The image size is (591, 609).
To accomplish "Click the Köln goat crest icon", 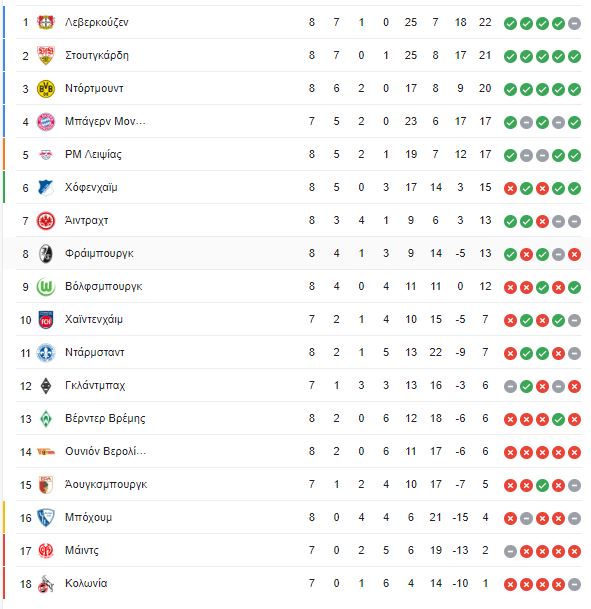I will (45, 584).
